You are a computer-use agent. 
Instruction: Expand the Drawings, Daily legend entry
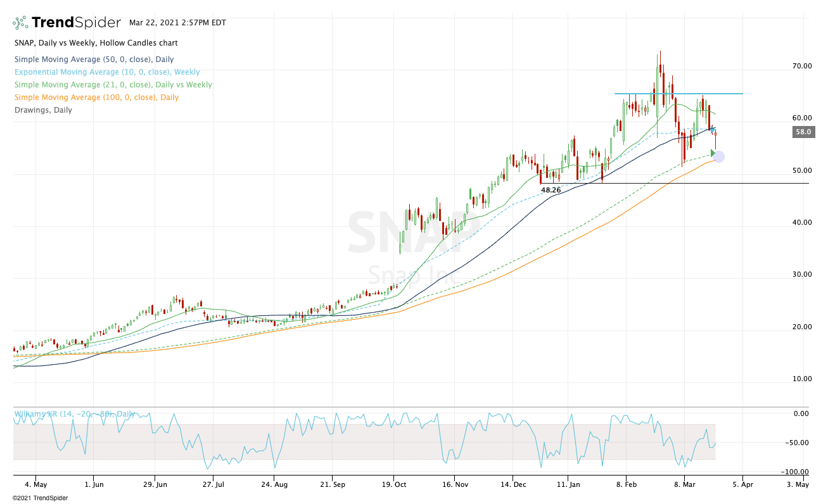[42, 110]
